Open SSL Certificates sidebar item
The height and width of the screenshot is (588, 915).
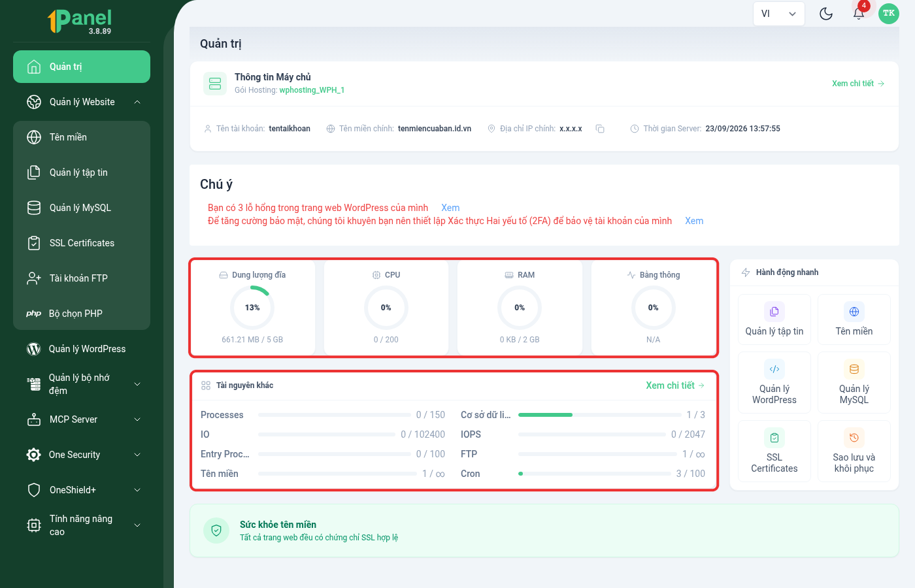click(x=82, y=243)
